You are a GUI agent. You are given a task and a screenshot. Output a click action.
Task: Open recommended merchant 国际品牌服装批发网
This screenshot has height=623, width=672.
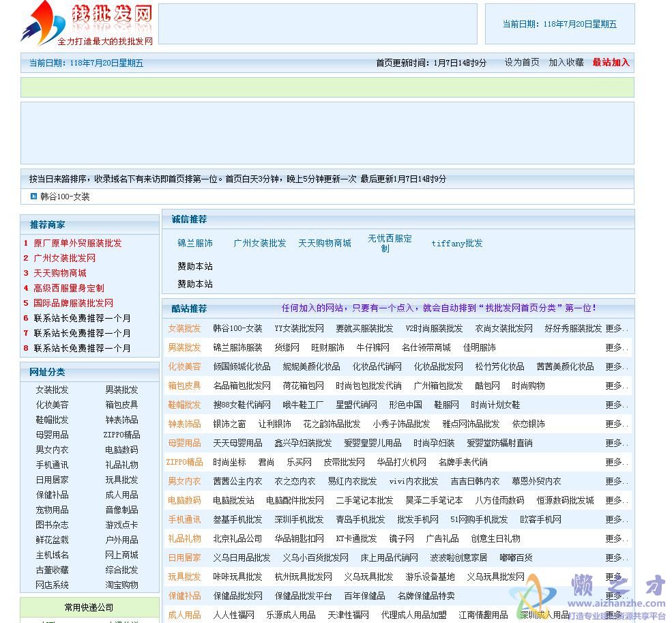pyautogui.click(x=73, y=303)
